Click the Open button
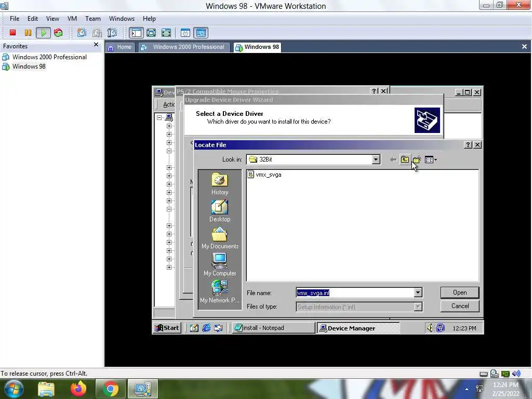This screenshot has height=399, width=532. pos(460,292)
